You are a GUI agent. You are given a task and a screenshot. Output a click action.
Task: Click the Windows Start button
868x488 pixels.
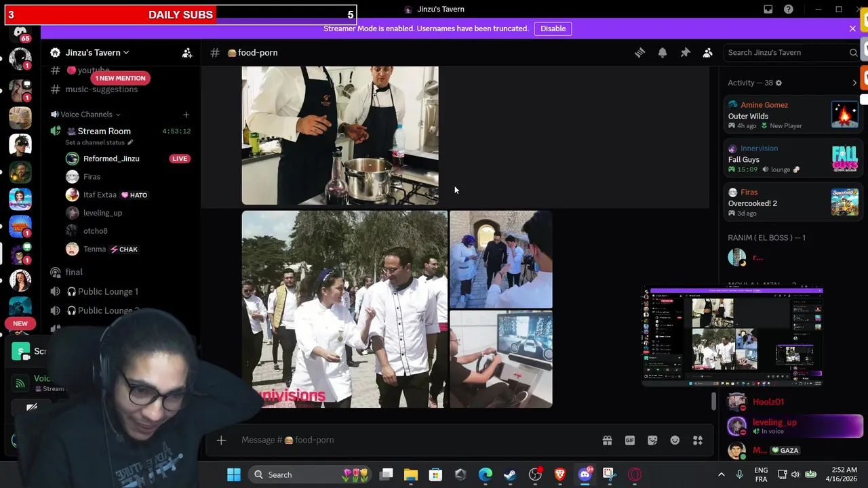(234, 474)
